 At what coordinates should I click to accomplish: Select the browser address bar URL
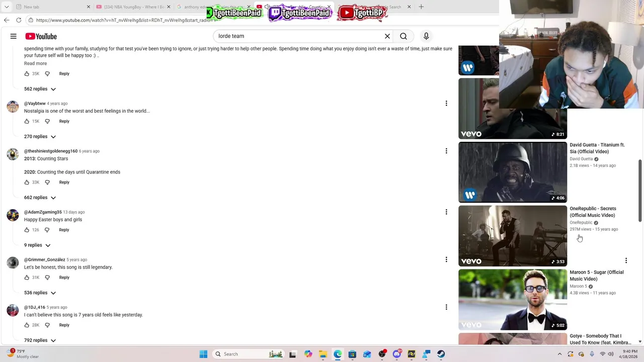coord(126,20)
